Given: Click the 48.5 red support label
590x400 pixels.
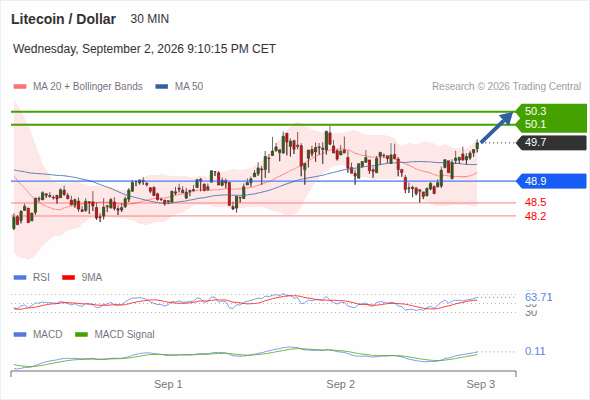Looking at the screenshot, I should tap(535, 202).
